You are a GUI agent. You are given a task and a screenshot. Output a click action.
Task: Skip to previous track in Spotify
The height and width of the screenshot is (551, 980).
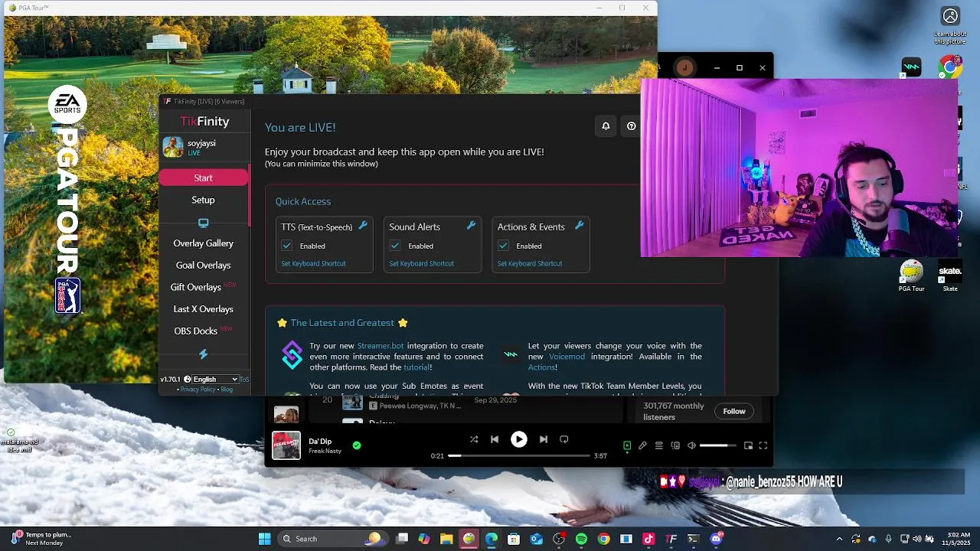click(495, 439)
